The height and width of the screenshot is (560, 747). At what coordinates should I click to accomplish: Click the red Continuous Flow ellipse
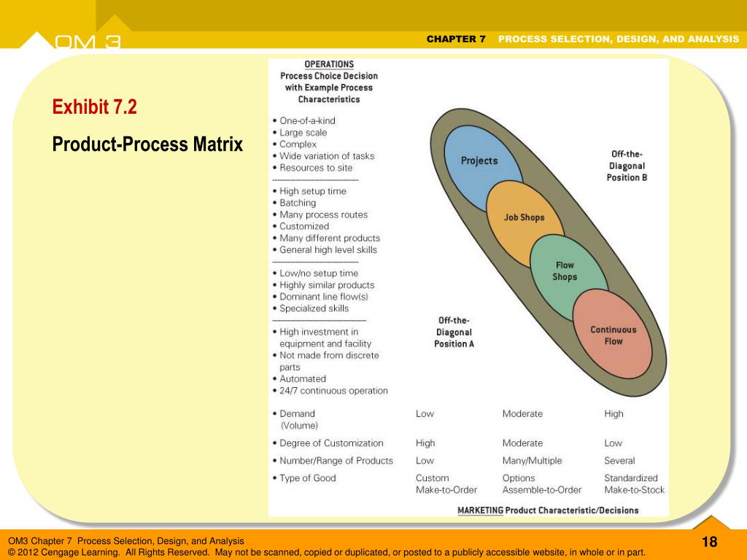[x=613, y=335]
